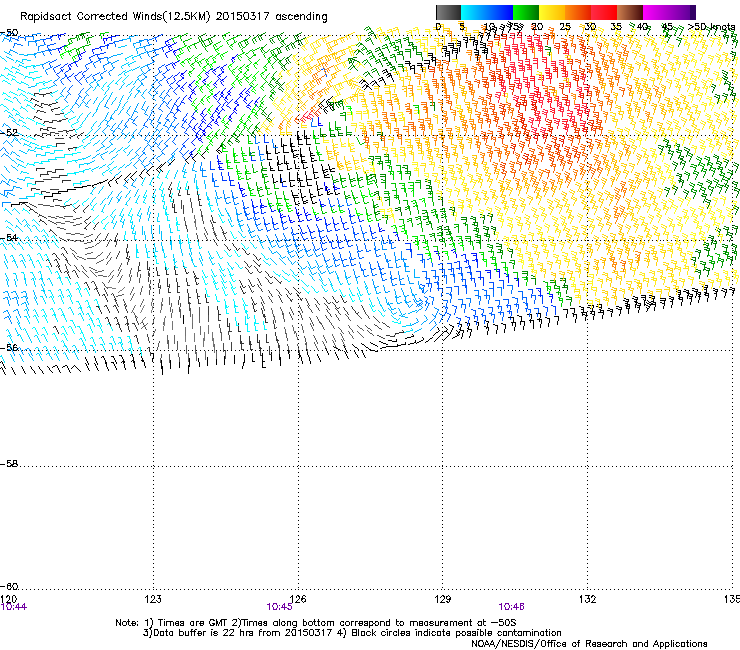740x650 pixels.
Task: Click the '>50 knots' legend label
Action: point(711,27)
